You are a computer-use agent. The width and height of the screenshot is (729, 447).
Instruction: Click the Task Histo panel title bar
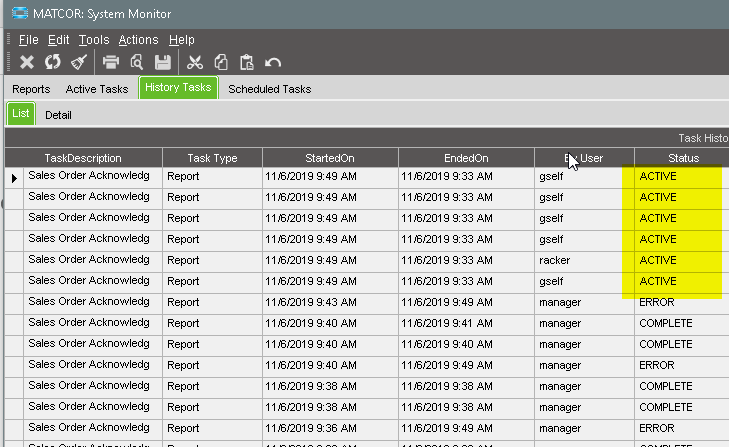(x=367, y=138)
